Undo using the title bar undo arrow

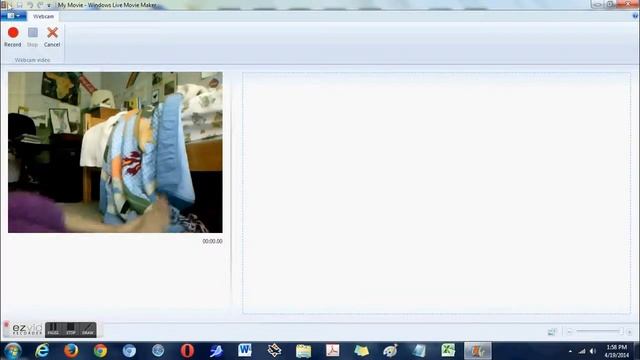click(30, 5)
